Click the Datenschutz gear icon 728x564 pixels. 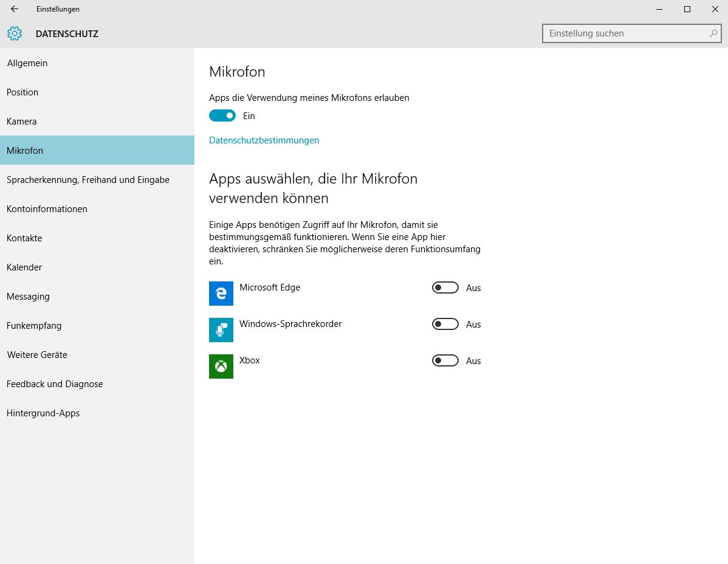coord(15,33)
